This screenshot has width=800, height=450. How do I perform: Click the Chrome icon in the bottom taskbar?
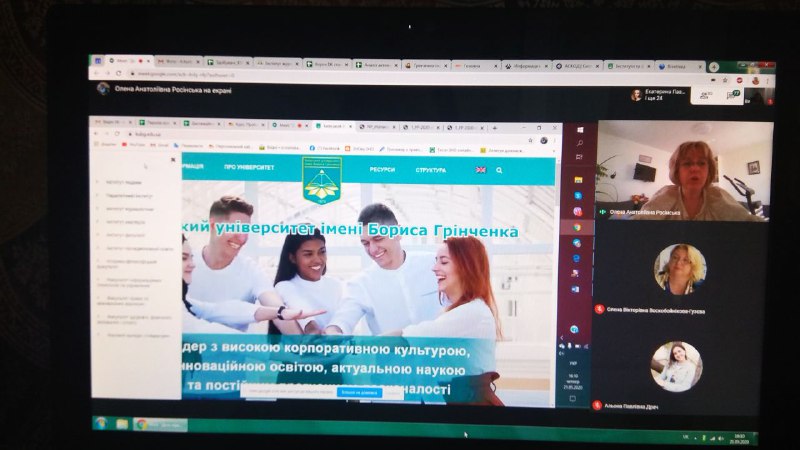coord(143,424)
